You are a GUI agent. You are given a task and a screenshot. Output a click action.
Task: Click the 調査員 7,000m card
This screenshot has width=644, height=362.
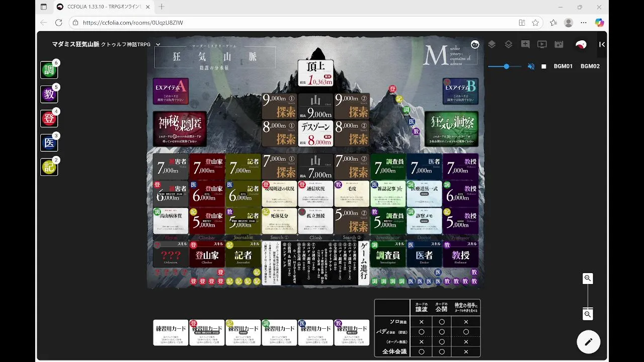pyautogui.click(x=388, y=167)
